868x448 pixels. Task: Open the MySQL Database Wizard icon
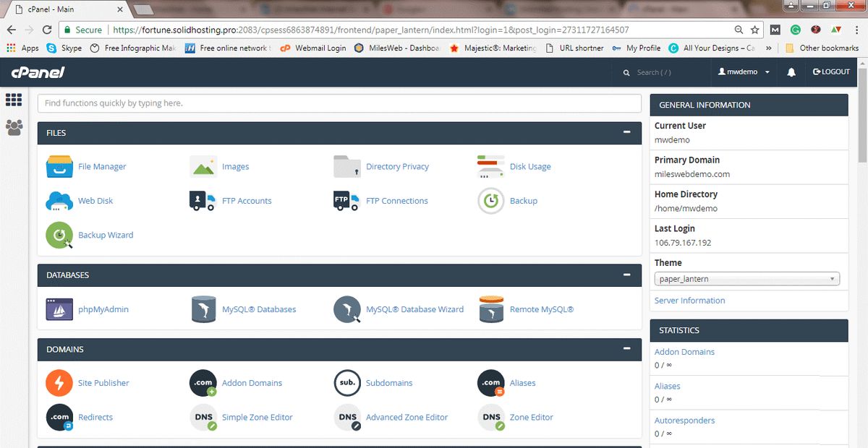click(x=347, y=309)
